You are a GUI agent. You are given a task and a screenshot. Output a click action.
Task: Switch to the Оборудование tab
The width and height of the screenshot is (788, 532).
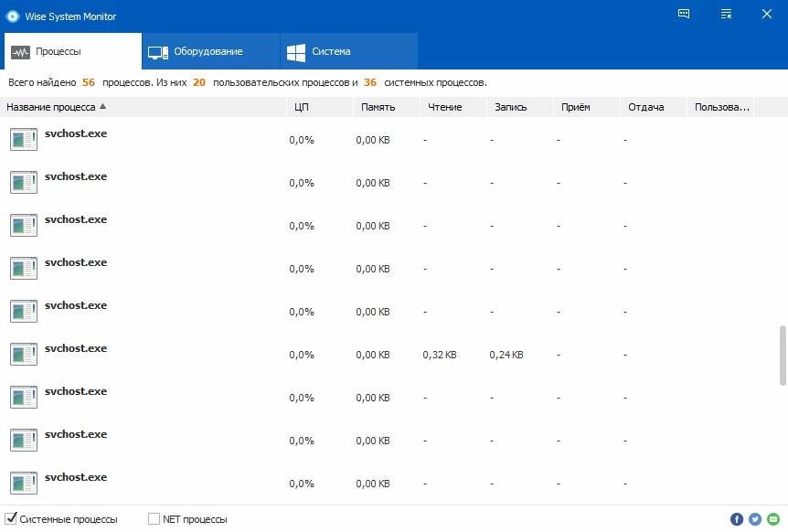pos(210,51)
